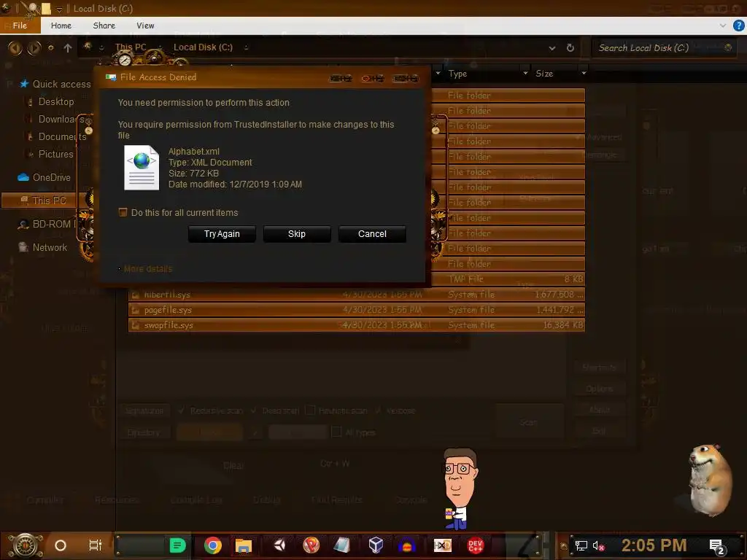Open the View ribbon tab
747x560 pixels.
coord(145,26)
